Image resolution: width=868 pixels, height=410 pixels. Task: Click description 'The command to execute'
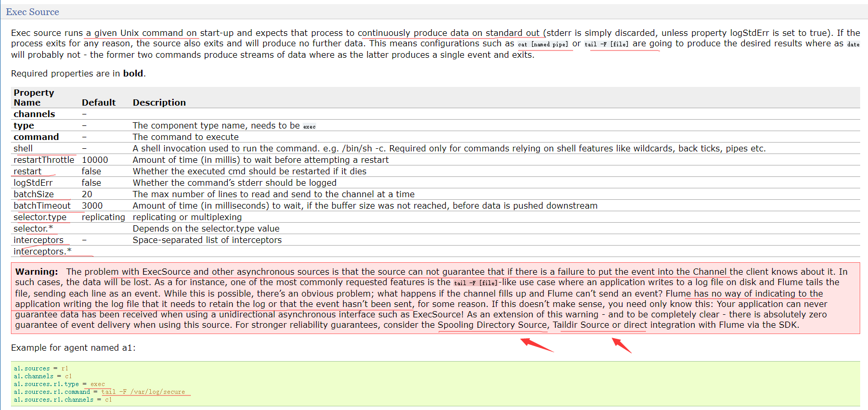[x=186, y=137]
